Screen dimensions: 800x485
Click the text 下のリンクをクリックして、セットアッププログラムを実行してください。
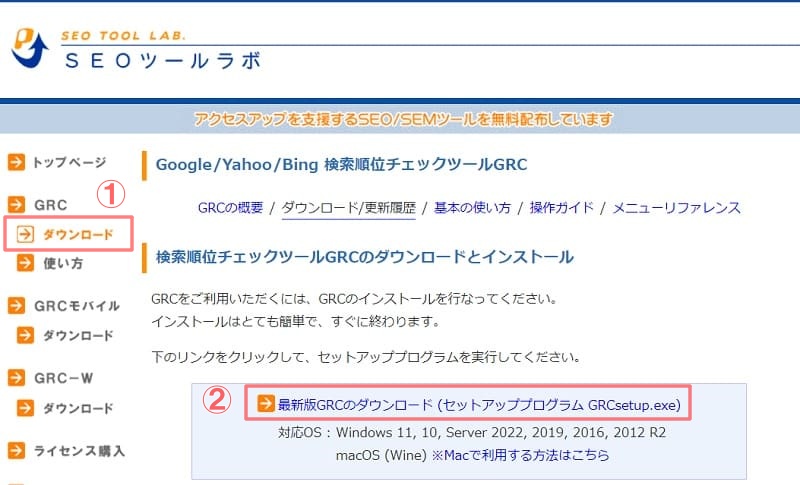[x=366, y=356]
